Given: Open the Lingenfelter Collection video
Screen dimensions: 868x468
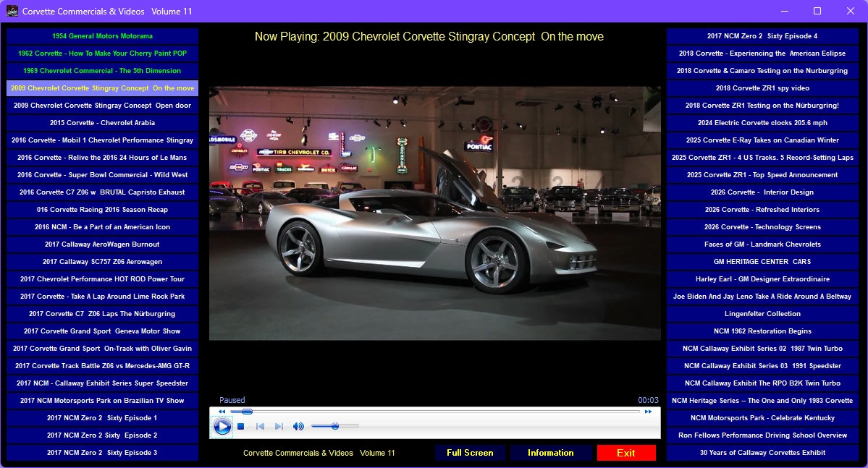Looking at the screenshot, I should pos(762,314).
